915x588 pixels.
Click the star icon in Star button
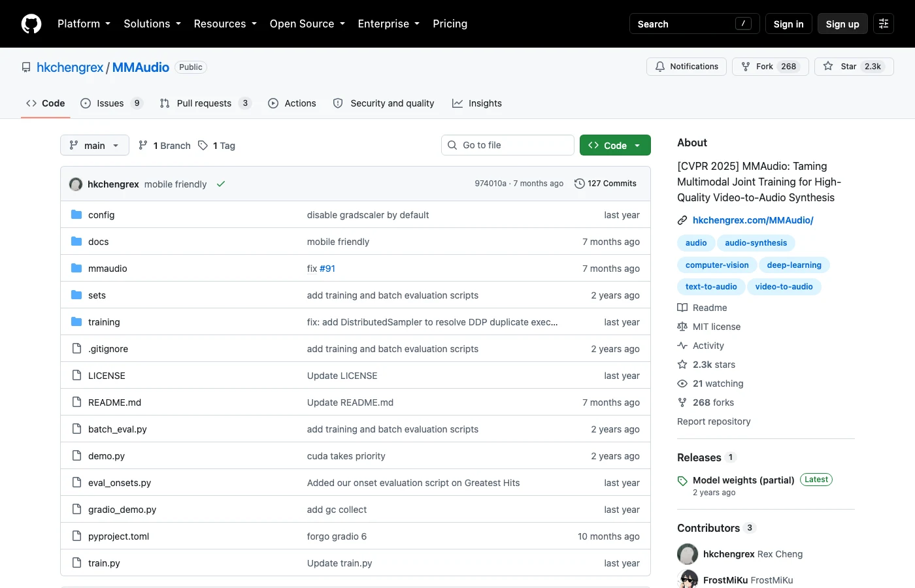[828, 67]
